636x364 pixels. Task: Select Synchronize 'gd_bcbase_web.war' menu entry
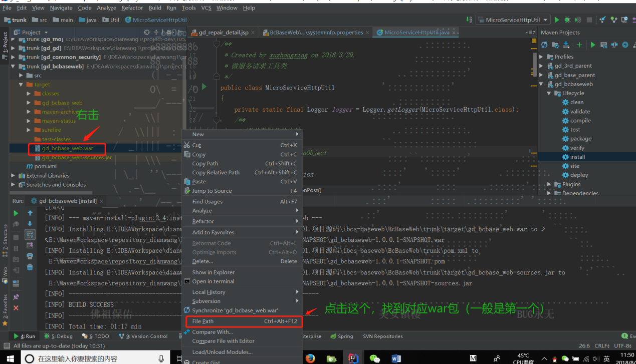pos(243,310)
